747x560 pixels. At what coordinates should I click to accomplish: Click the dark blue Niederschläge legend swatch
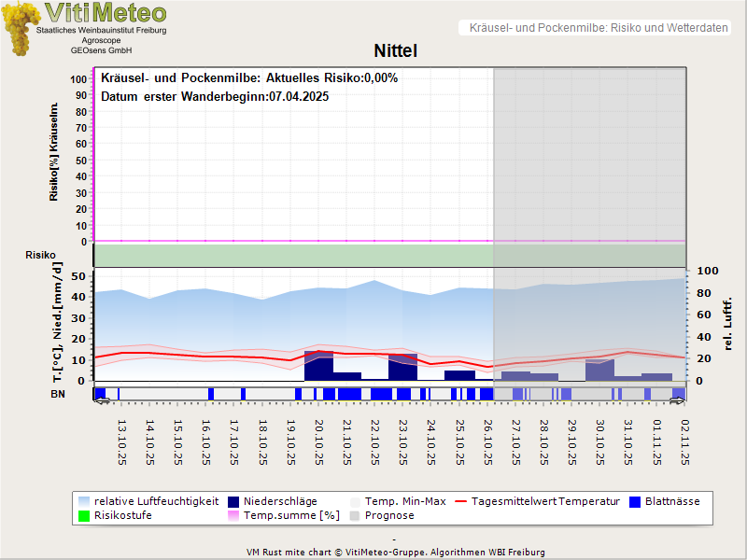(233, 501)
